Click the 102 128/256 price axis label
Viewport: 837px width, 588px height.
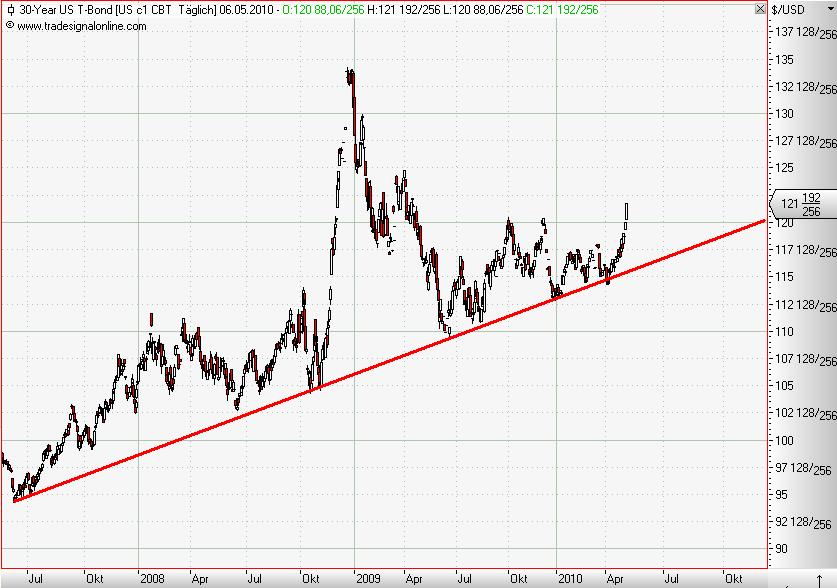pos(806,414)
